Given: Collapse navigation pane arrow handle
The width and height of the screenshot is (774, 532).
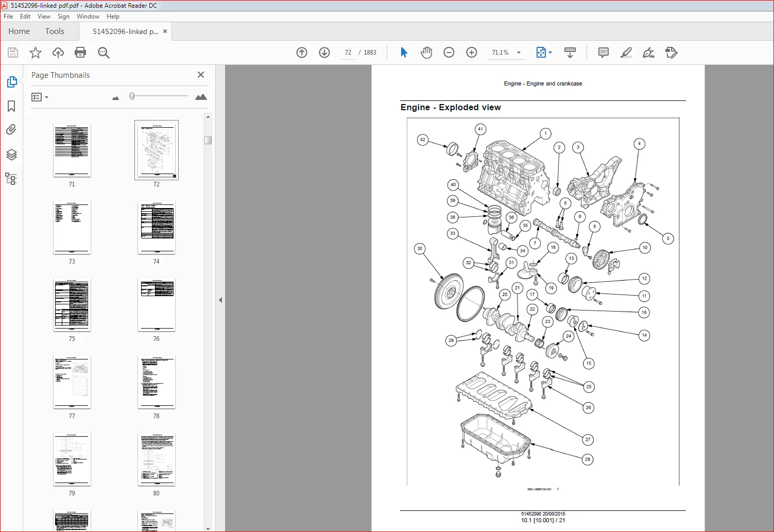Looking at the screenshot, I should (220, 300).
